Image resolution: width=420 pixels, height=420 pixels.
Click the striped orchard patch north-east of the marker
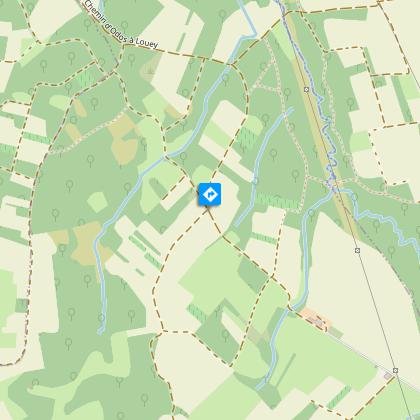[x=247, y=138]
